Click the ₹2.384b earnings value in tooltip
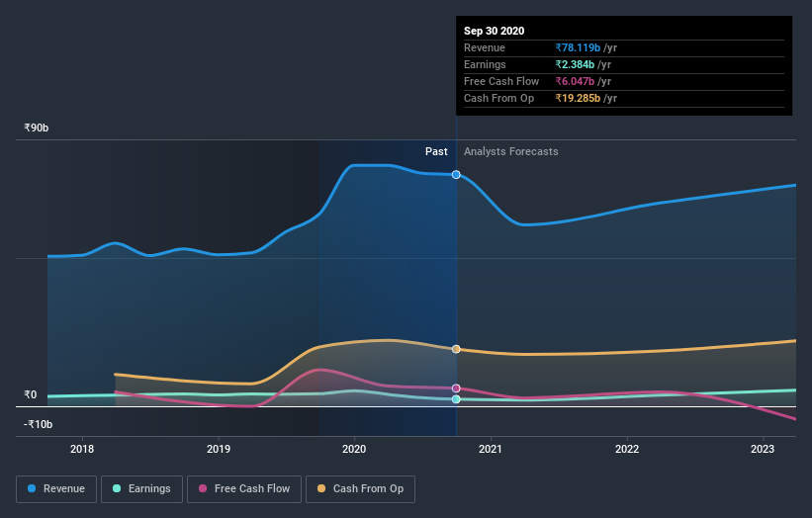 coord(575,64)
